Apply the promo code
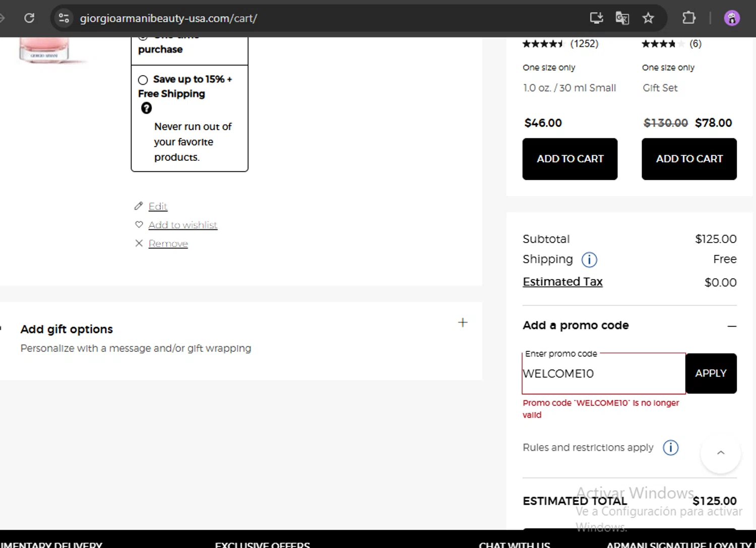The width and height of the screenshot is (756, 548). pos(711,374)
